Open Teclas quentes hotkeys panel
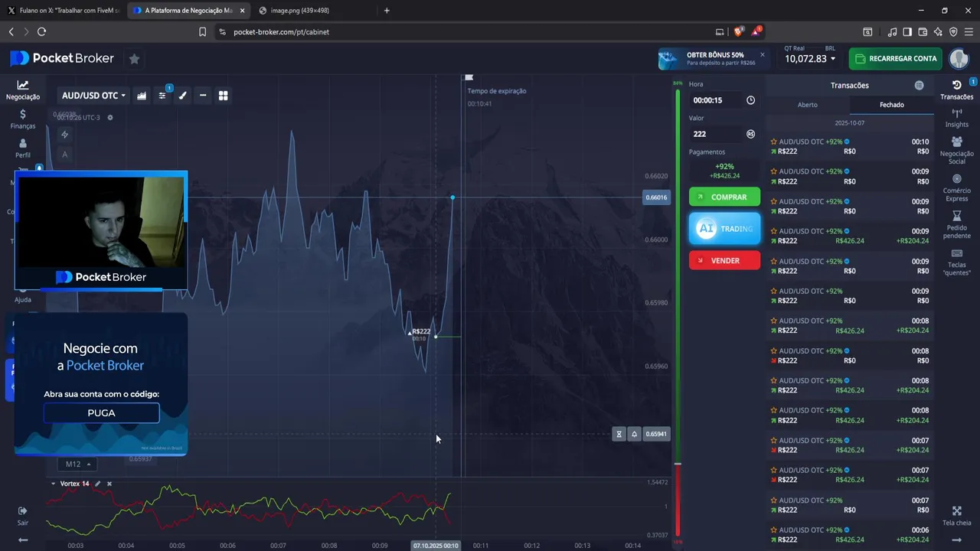Screen dimensions: 980x551 coord(956,262)
